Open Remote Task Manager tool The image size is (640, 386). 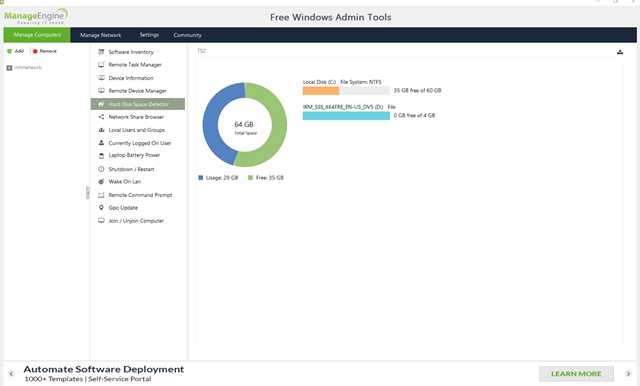135,64
